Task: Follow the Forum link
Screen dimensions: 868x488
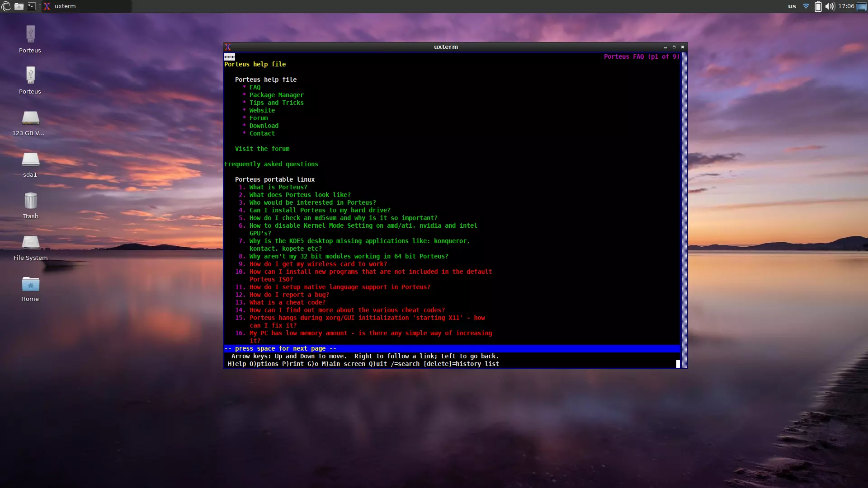Action: click(259, 118)
